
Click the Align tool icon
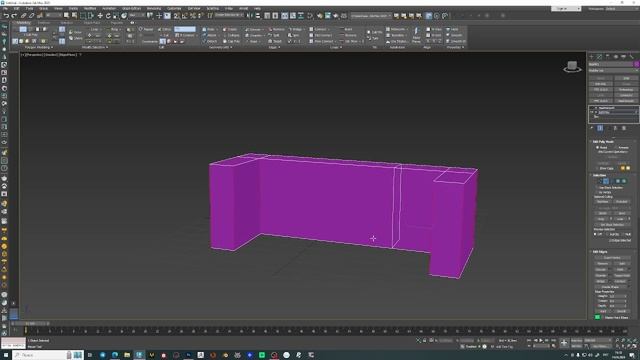point(258,16)
